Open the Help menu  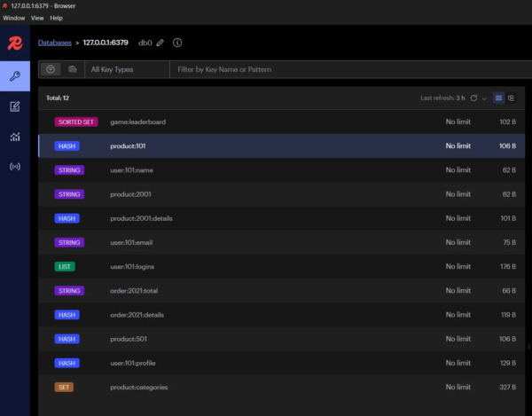pos(57,18)
